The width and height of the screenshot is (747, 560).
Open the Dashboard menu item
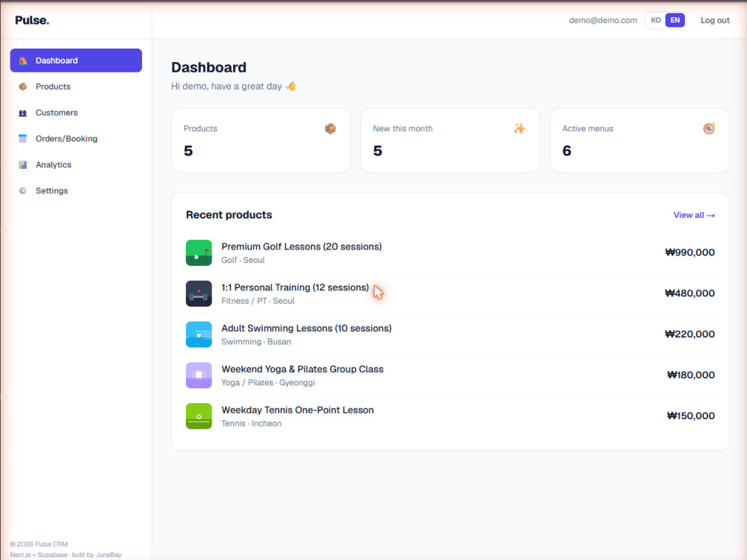[75, 60]
